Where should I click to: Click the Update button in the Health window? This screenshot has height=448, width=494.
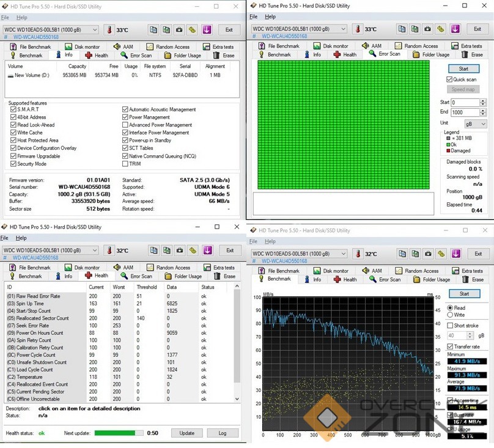tap(186, 433)
